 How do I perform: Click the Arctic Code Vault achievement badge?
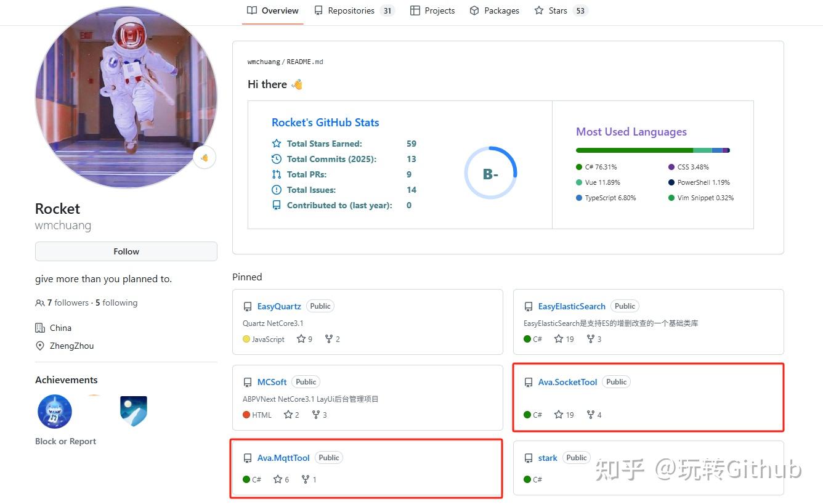[x=134, y=411]
